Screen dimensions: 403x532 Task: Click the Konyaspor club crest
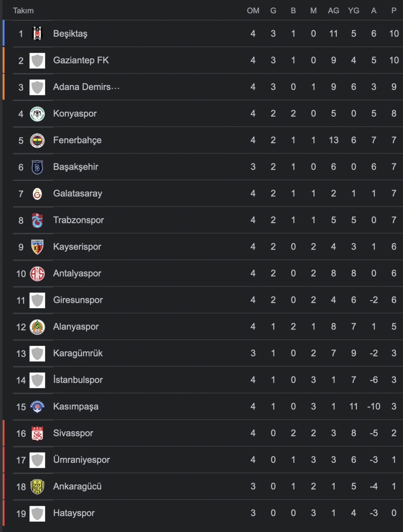pyautogui.click(x=37, y=113)
